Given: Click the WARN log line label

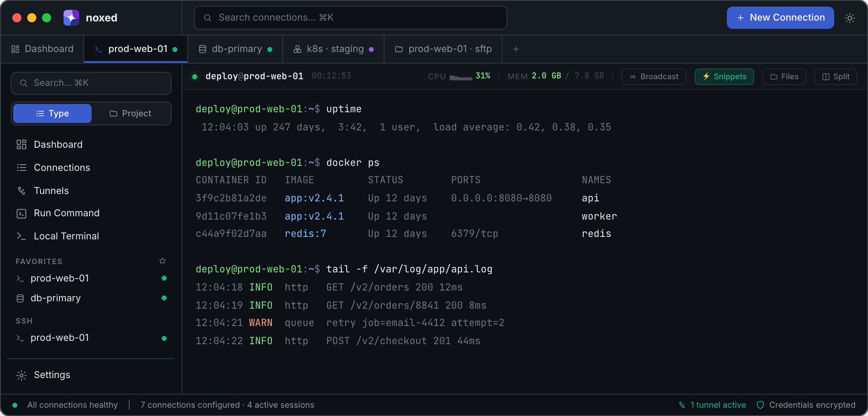Looking at the screenshot, I should pos(261,323).
